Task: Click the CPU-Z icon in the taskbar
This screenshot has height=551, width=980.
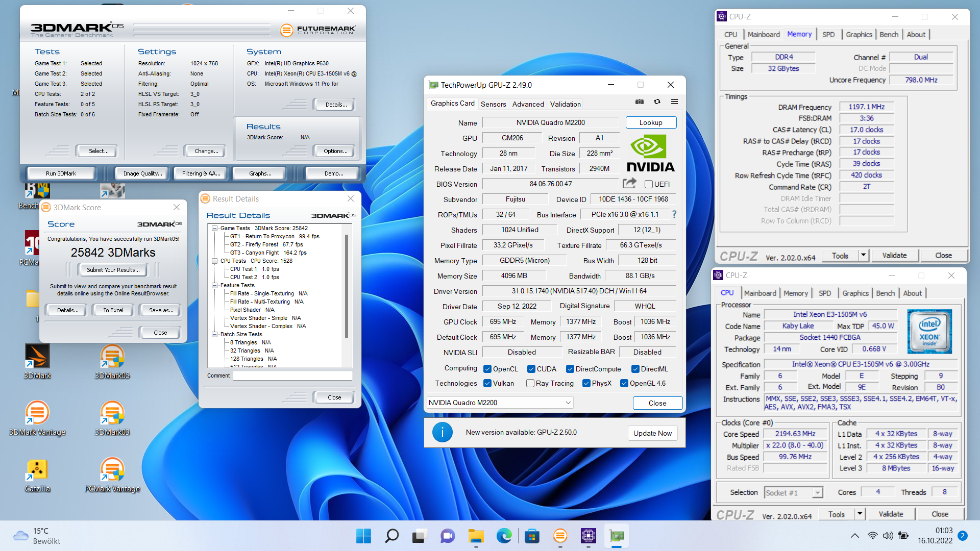Action: (588, 536)
